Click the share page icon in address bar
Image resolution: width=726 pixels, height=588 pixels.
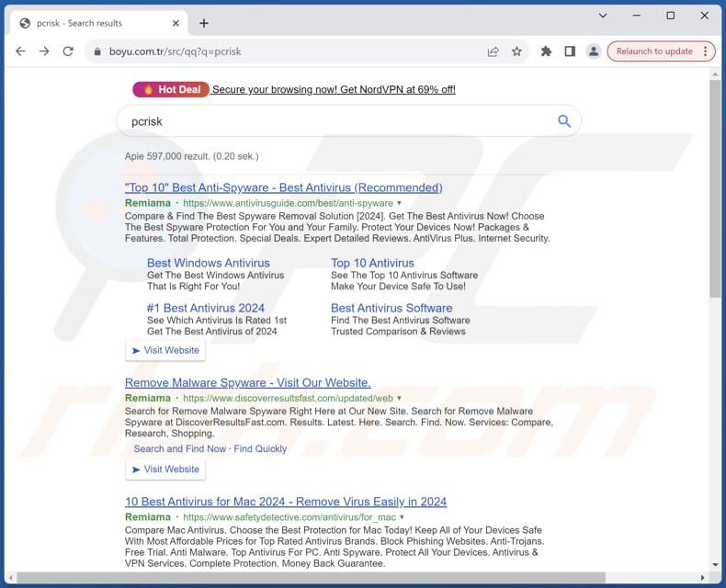tap(493, 51)
